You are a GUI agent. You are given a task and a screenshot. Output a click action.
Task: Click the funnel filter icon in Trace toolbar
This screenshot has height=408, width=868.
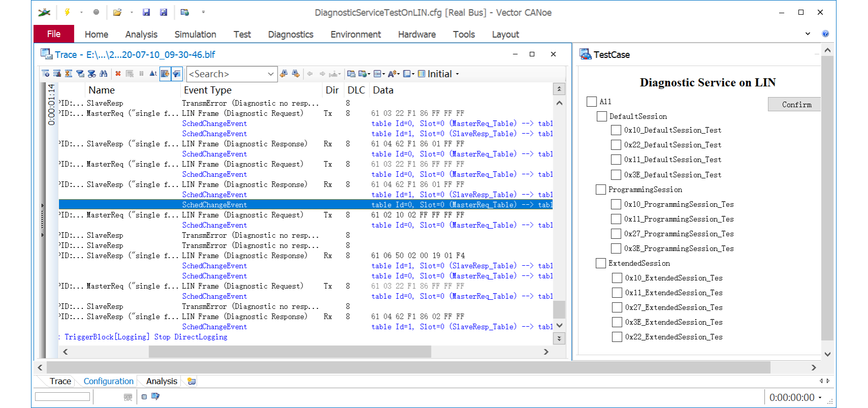point(80,74)
